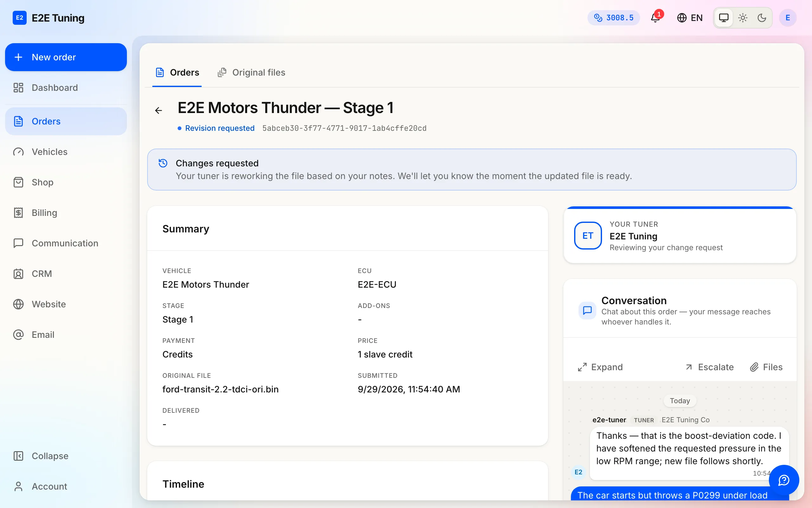Click the E2 avatar beside tuner message

pyautogui.click(x=579, y=472)
